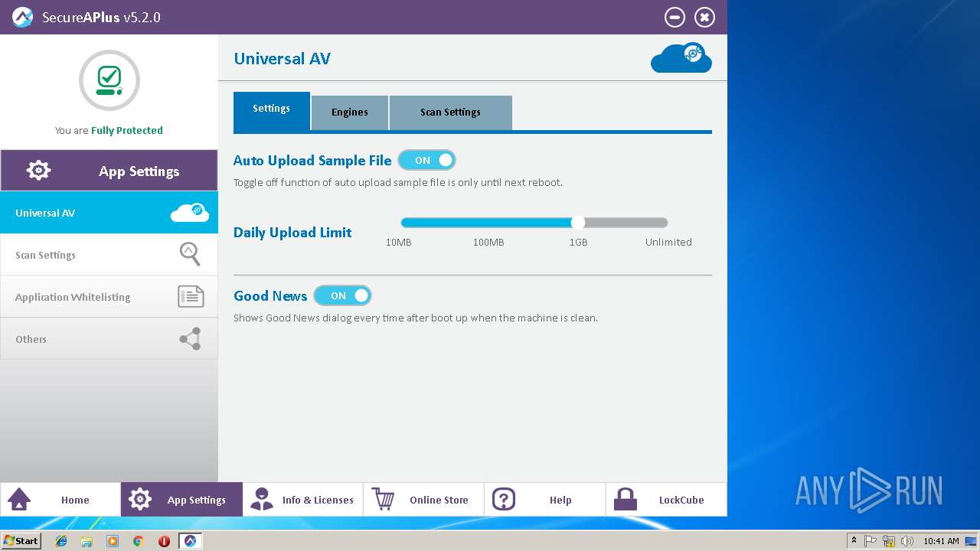This screenshot has width=980, height=551.
Task: Click the Others share icon
Action: [191, 338]
